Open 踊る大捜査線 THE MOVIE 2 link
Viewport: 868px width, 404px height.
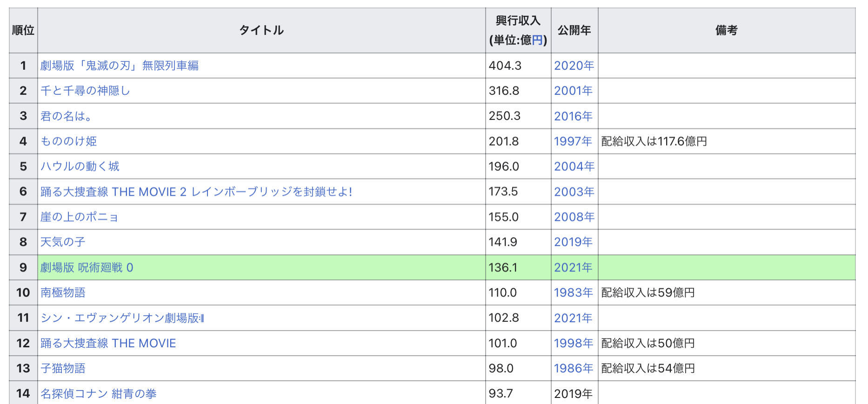coord(196,192)
